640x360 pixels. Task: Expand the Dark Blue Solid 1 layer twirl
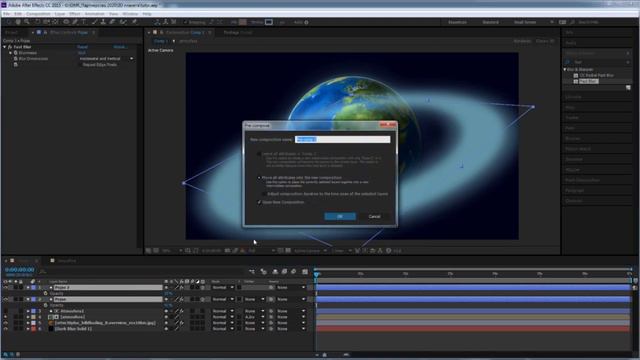(x=28, y=329)
